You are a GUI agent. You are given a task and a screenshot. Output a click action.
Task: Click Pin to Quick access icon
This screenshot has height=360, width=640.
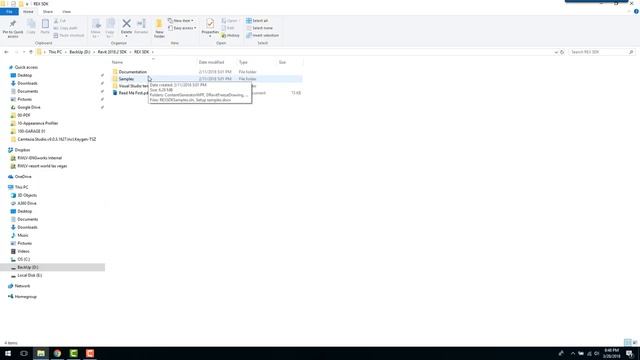click(13, 24)
